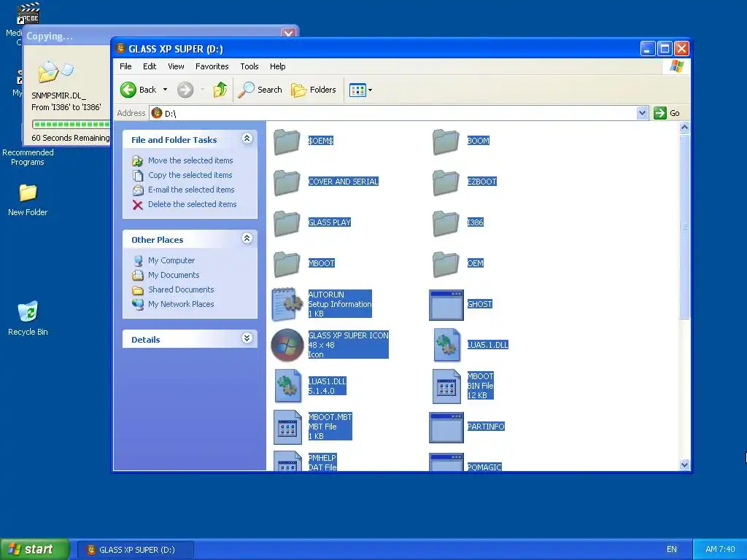
Task: Click Move the selected items
Action: tap(190, 160)
